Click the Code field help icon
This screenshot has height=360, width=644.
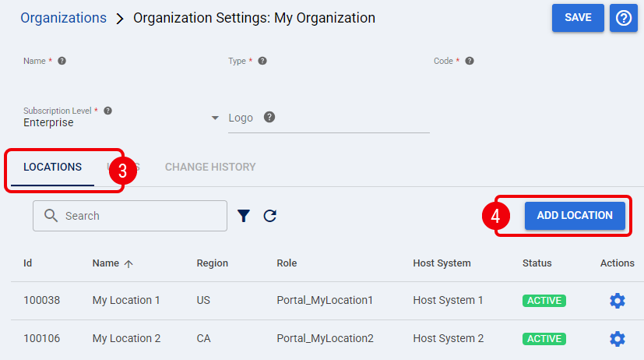(x=469, y=61)
